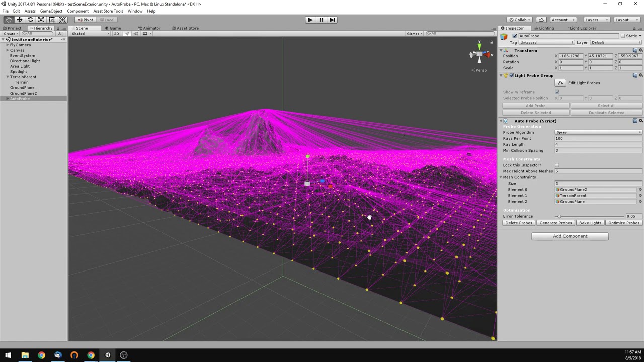Select the Rotate tool

click(x=30, y=20)
